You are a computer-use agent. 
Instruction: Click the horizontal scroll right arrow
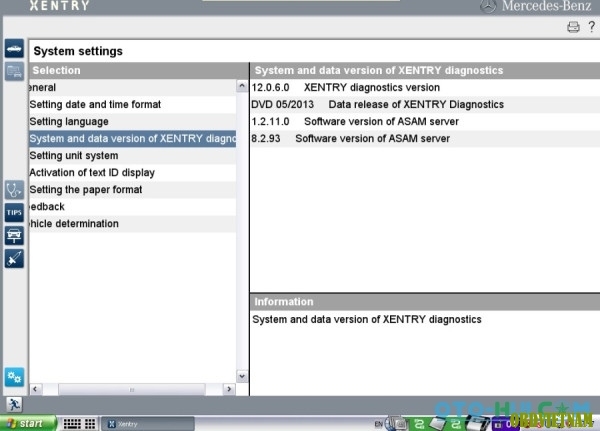[x=229, y=389]
